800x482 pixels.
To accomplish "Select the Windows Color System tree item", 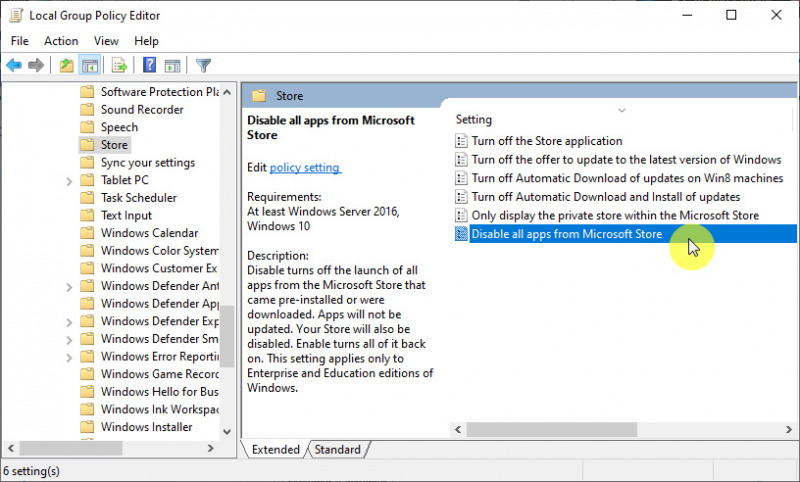I will tap(160, 250).
